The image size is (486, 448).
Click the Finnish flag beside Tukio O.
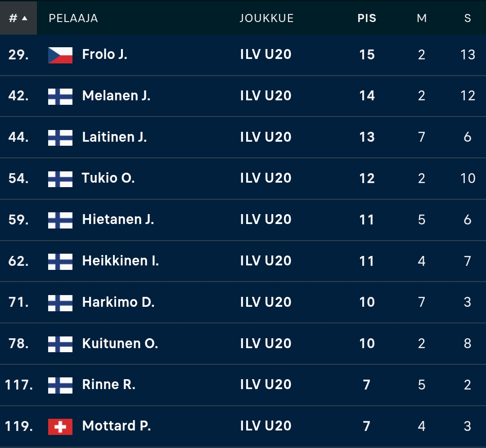tap(60, 179)
